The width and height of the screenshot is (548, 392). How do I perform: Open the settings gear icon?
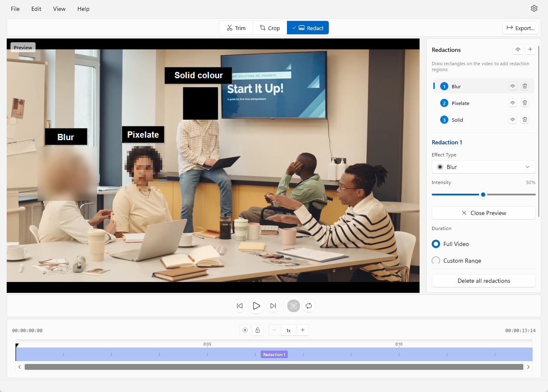pos(534,8)
